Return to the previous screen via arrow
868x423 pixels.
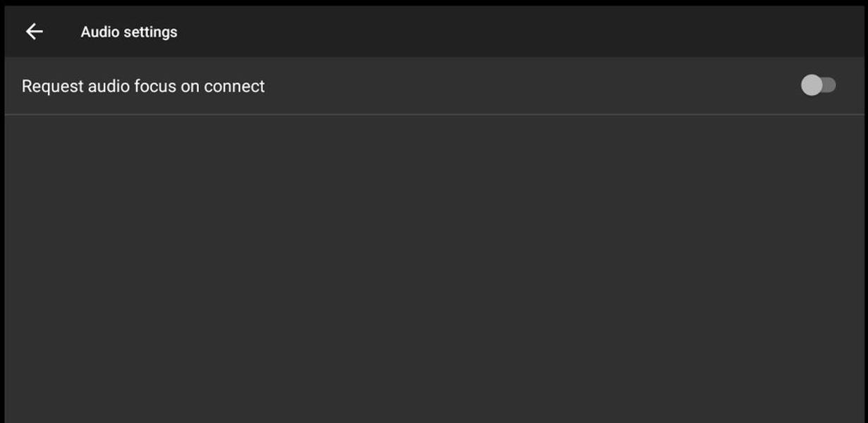(34, 32)
